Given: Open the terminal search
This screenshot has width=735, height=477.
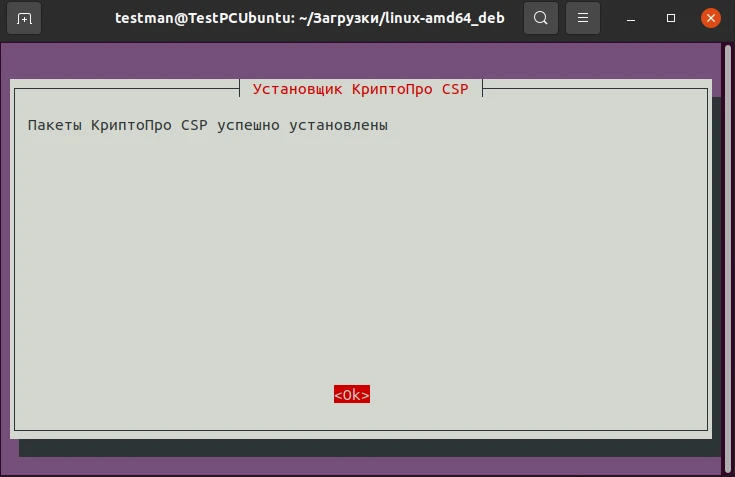Looking at the screenshot, I should coord(541,18).
